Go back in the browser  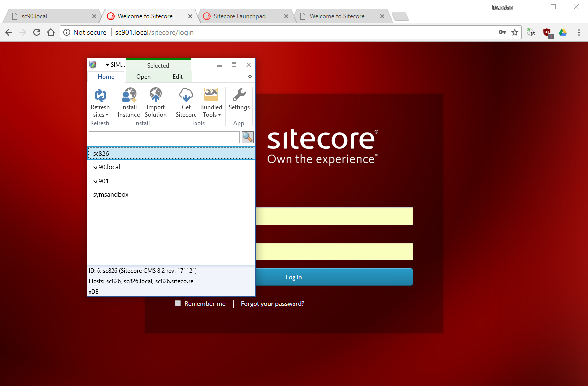click(x=9, y=33)
